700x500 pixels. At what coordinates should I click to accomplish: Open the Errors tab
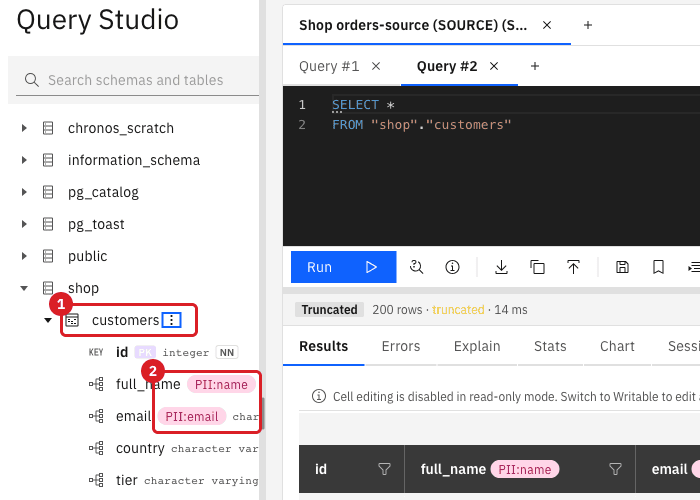pyautogui.click(x=401, y=346)
